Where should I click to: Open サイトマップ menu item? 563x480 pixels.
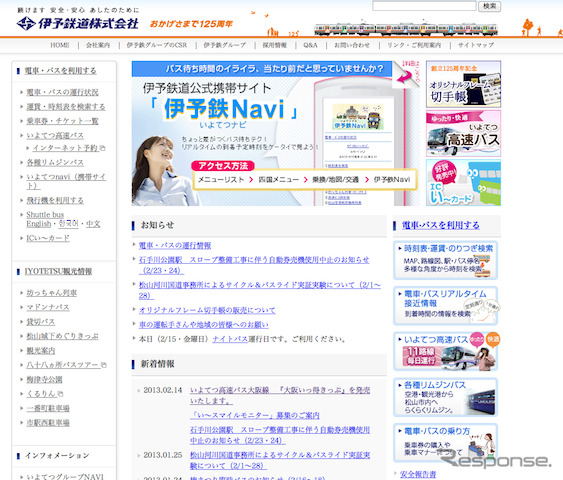click(476, 45)
